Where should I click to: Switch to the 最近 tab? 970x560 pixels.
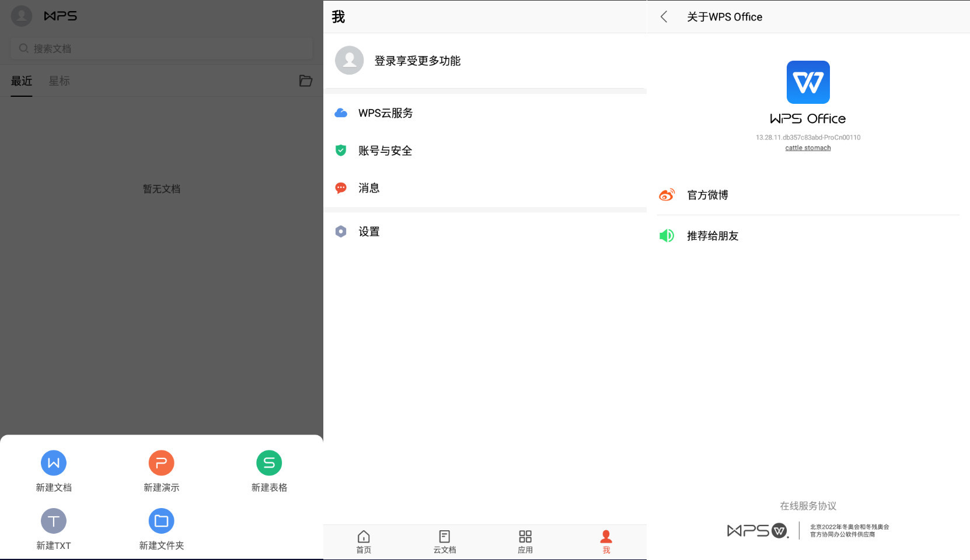(22, 81)
